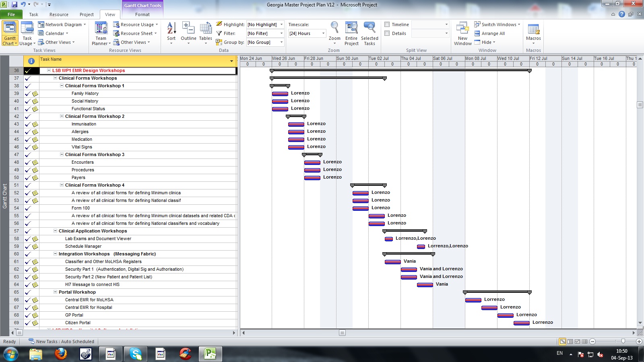Adjust the zoom slider in status bar
Image resolution: width=644 pixels, height=362 pixels.
pos(623,341)
